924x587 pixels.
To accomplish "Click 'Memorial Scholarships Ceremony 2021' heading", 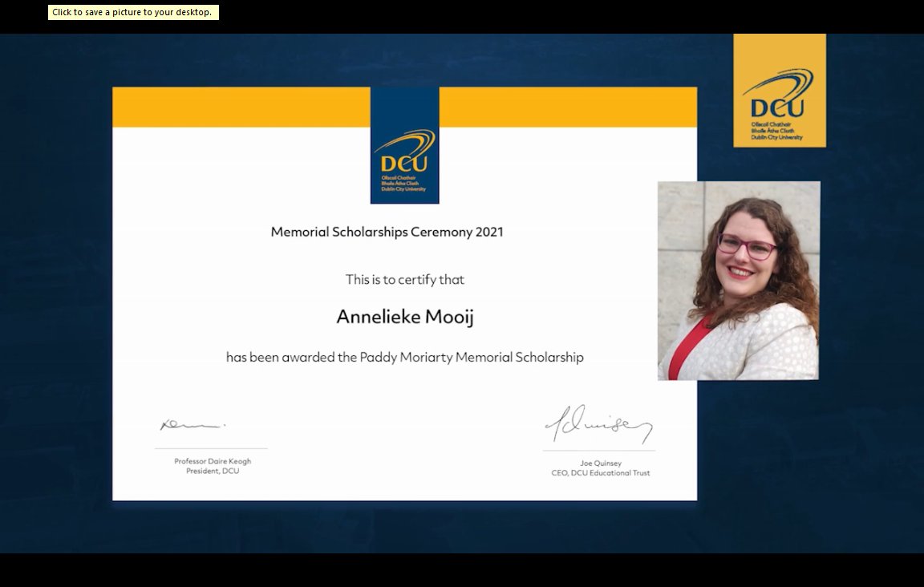I will point(387,233).
